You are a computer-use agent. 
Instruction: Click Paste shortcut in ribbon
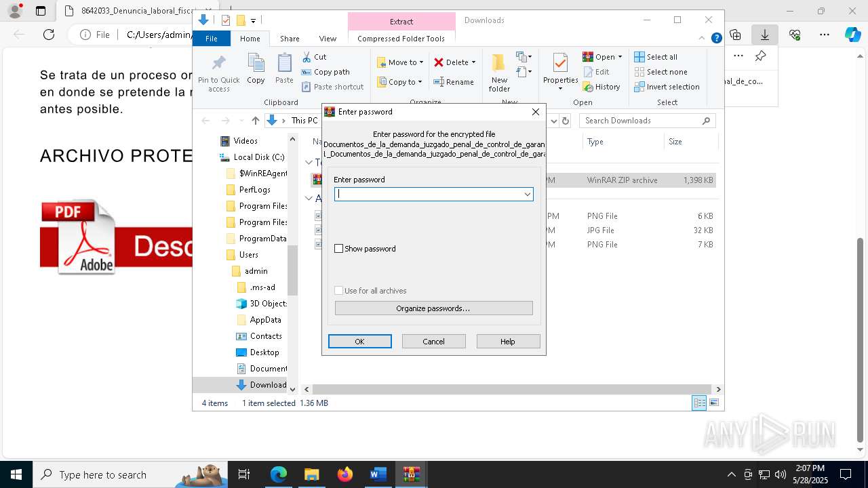pyautogui.click(x=332, y=87)
